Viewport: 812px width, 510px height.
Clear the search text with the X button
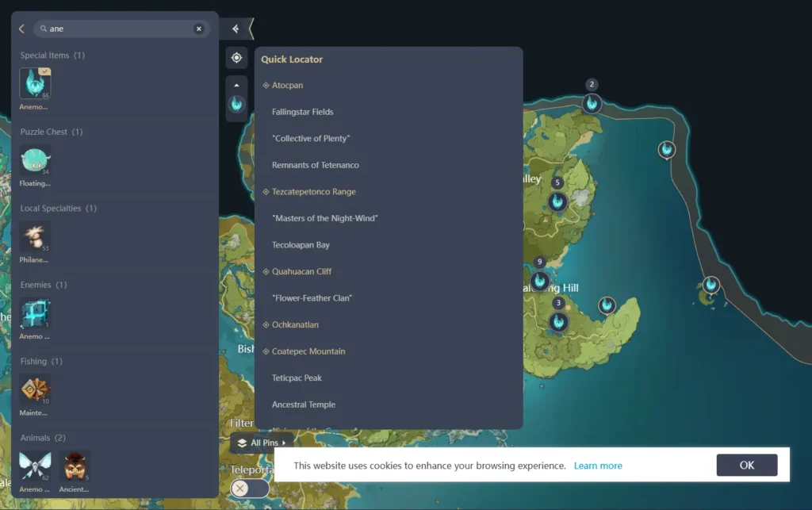(198, 29)
